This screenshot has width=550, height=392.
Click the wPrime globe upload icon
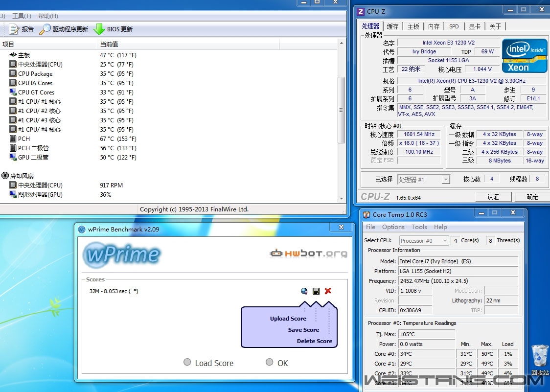point(304,291)
